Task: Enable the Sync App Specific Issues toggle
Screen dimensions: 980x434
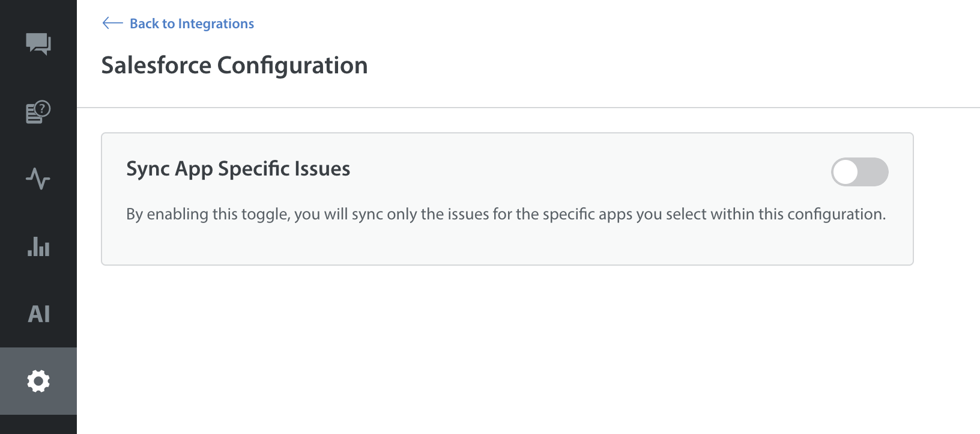Action: 859,172
